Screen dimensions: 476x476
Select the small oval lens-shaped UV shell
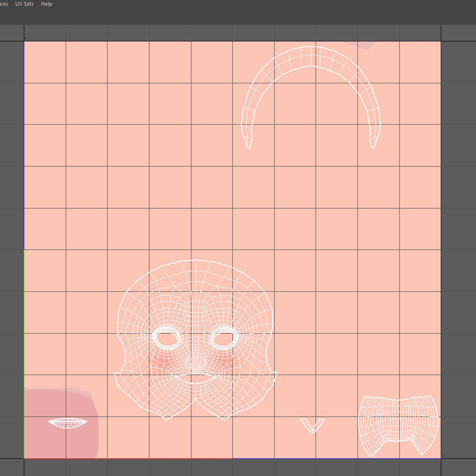tap(68, 423)
